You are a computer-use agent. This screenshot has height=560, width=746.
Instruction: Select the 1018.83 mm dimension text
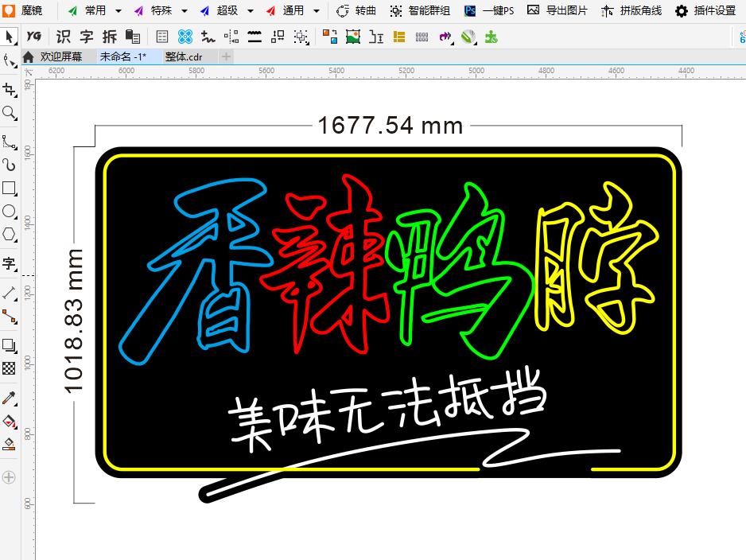pyautogui.click(x=73, y=321)
